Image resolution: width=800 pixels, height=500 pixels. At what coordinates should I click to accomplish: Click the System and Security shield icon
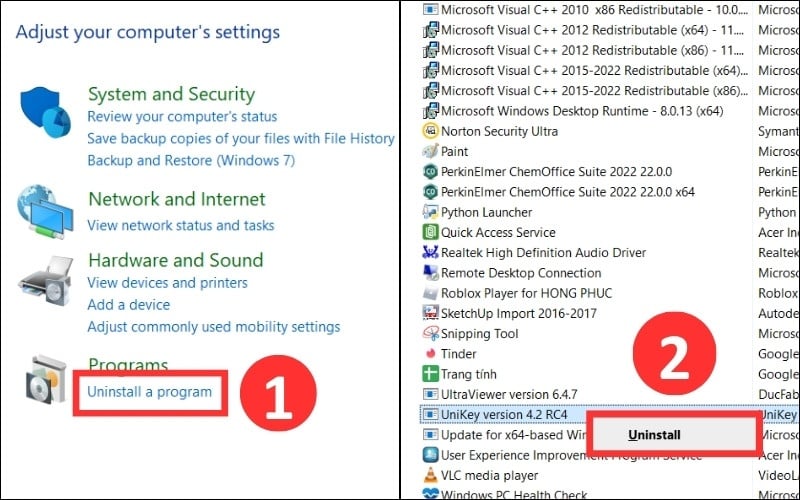(45, 112)
